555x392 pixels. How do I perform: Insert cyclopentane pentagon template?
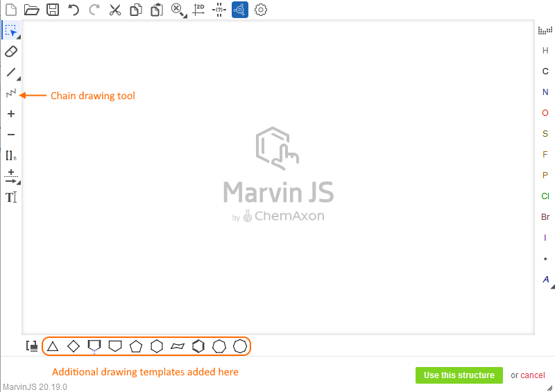click(x=136, y=346)
